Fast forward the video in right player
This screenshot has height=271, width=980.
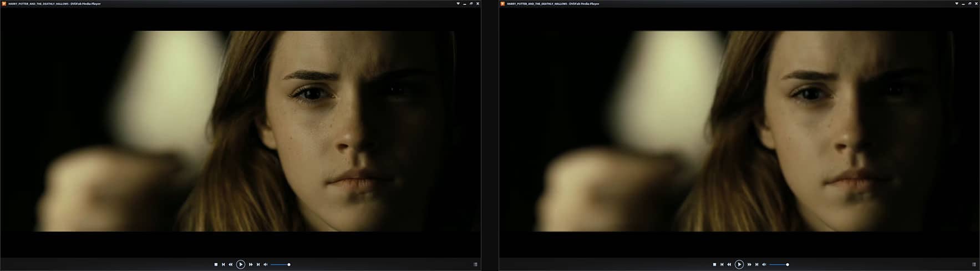[749, 264]
